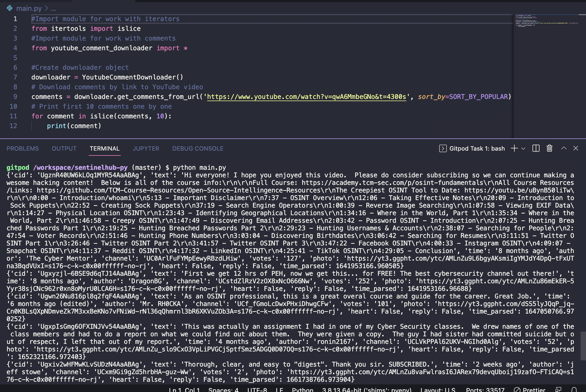Click line number 1 in the gutter

[x=15, y=19]
